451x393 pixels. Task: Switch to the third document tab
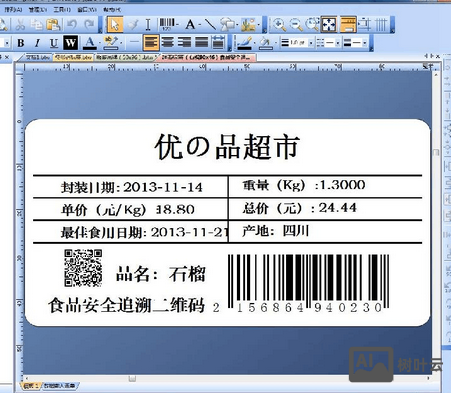coord(125,57)
